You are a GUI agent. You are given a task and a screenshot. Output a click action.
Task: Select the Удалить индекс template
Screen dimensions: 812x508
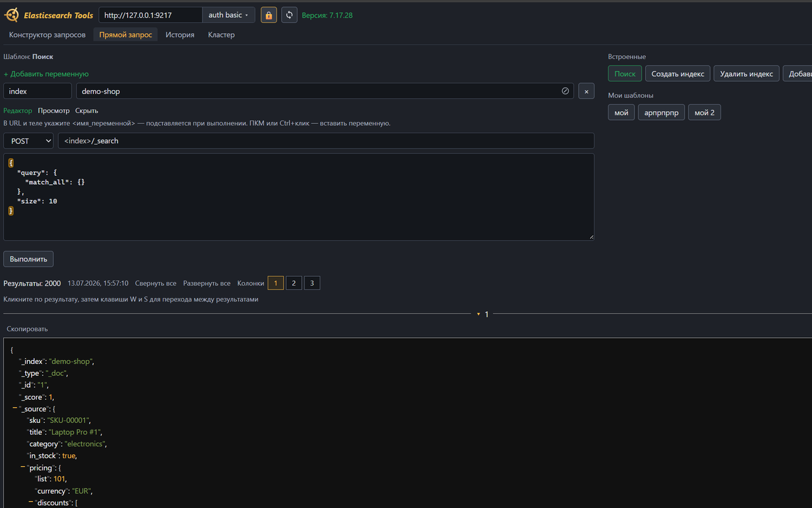[x=746, y=74]
